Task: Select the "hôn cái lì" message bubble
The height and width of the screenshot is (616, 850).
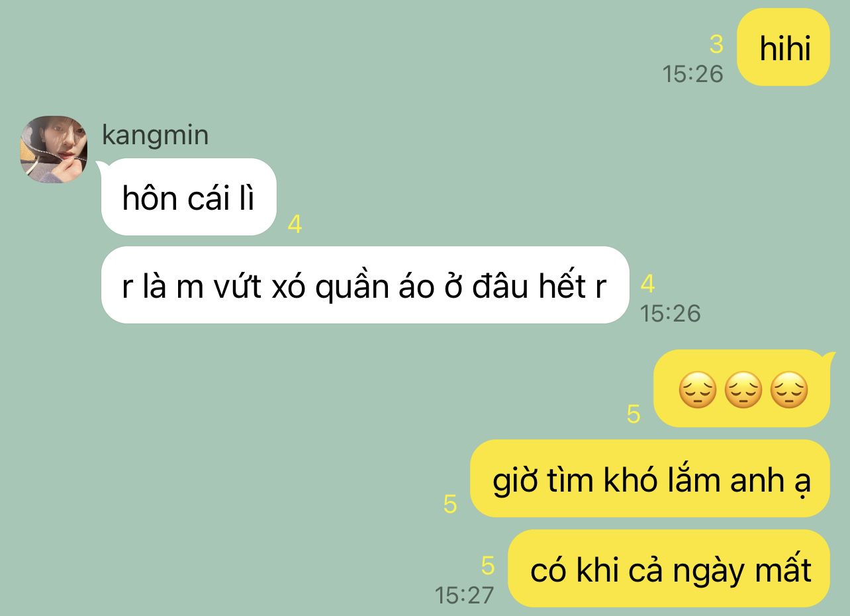Action: [x=189, y=197]
